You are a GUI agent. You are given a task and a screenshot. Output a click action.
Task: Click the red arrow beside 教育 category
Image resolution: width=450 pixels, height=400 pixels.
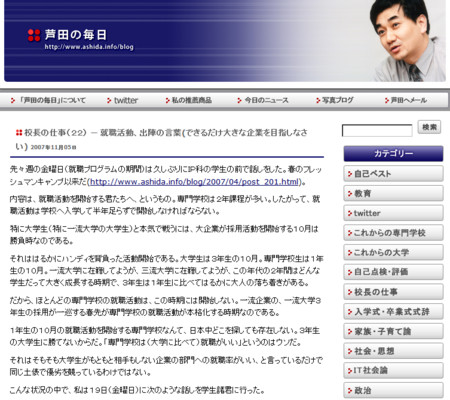(350, 194)
